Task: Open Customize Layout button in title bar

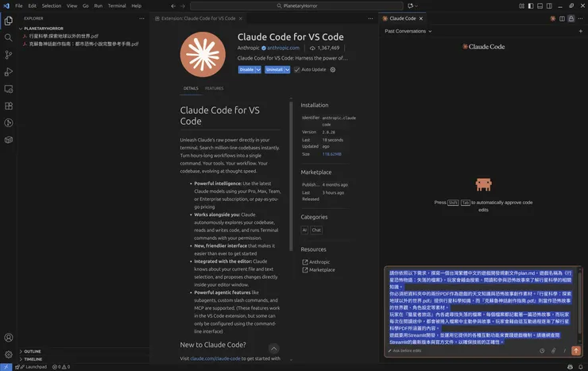Action: click(x=521, y=6)
